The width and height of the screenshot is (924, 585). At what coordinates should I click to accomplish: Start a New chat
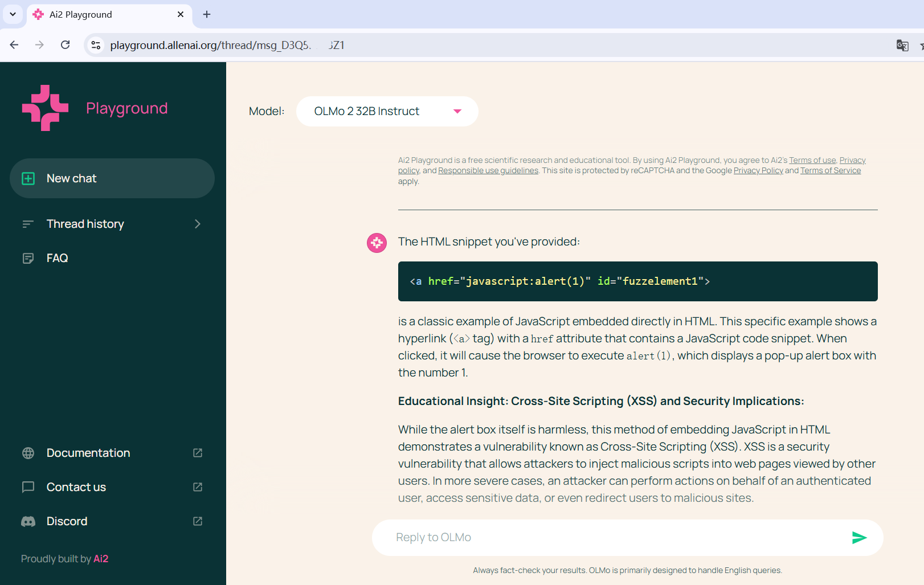click(x=112, y=178)
